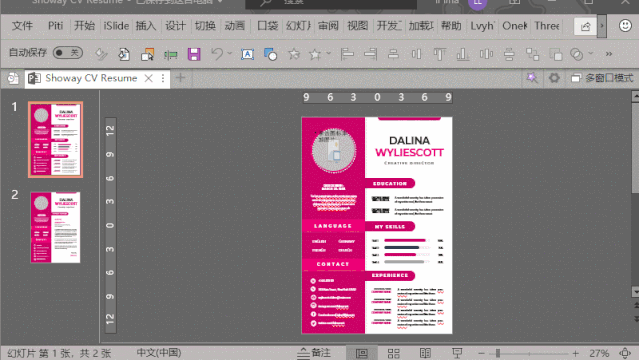
Task: Distribute objects horizontally
Action: click(486, 54)
